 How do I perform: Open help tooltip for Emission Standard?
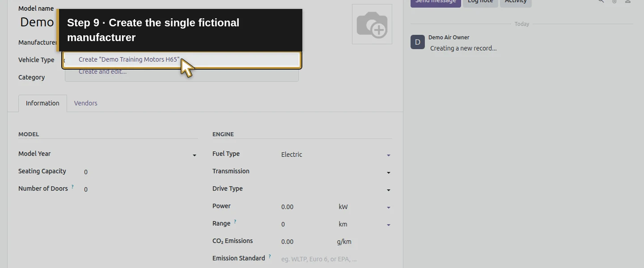[270, 257]
